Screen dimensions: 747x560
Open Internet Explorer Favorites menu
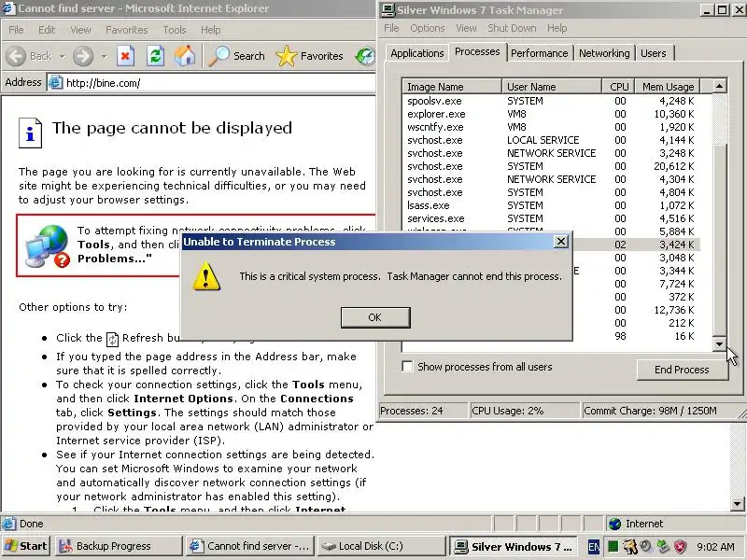coord(127,30)
